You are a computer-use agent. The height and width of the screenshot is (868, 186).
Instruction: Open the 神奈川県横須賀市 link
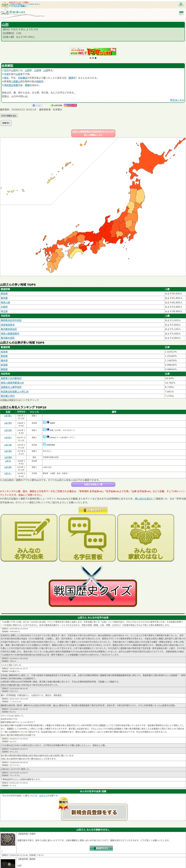pos(10,333)
